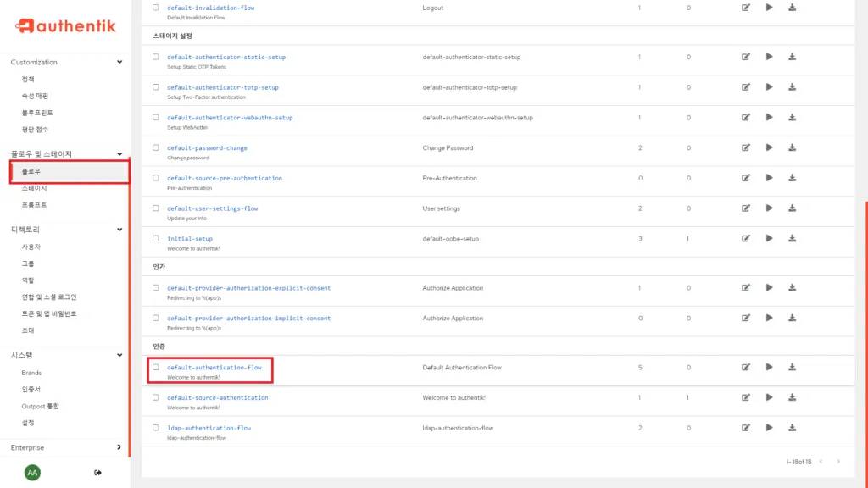Execute the default-password-change flow play icon
The width and height of the screenshot is (868, 488).
tap(769, 147)
